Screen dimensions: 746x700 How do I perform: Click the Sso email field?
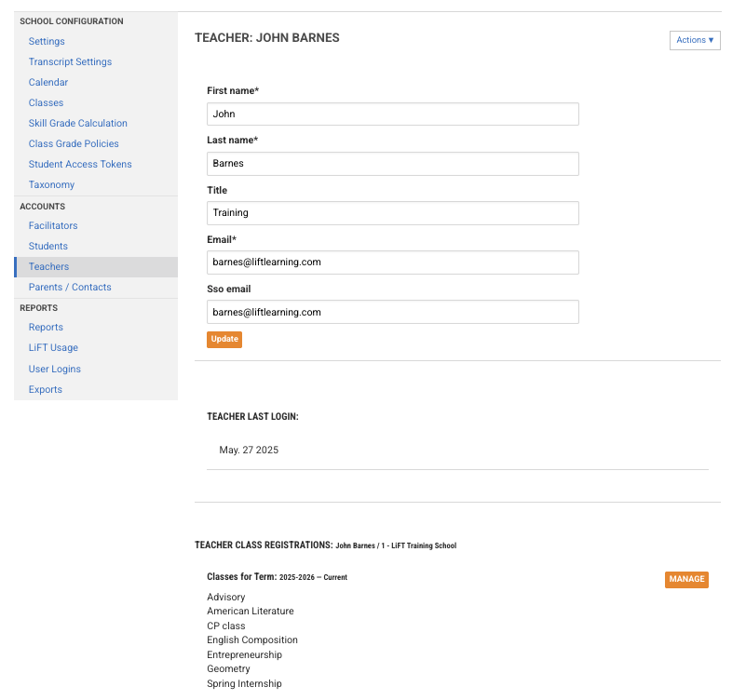[392, 312]
